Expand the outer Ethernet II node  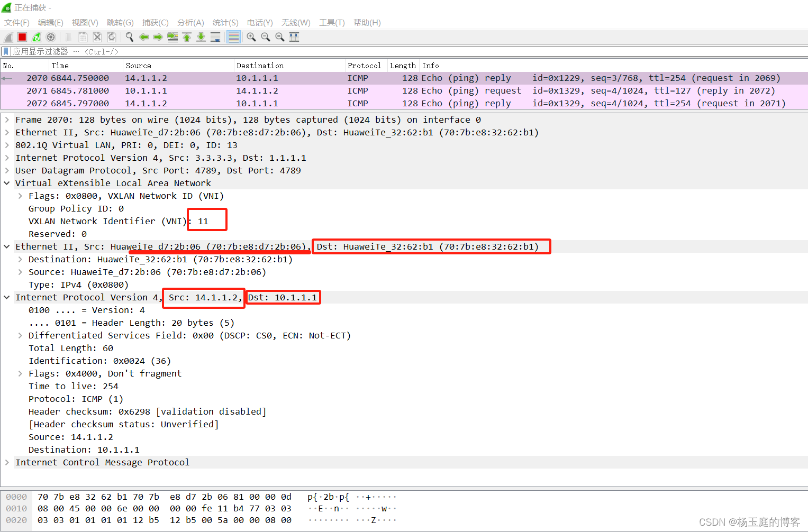(x=7, y=133)
